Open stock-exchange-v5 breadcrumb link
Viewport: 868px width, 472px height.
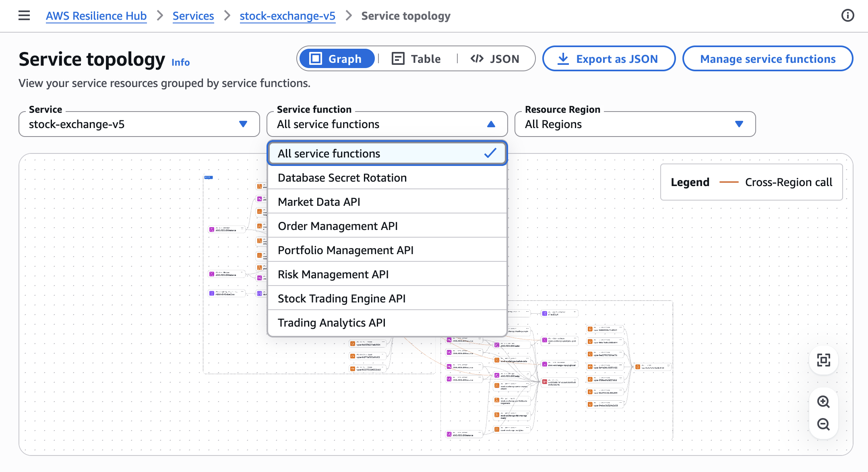[x=287, y=16]
